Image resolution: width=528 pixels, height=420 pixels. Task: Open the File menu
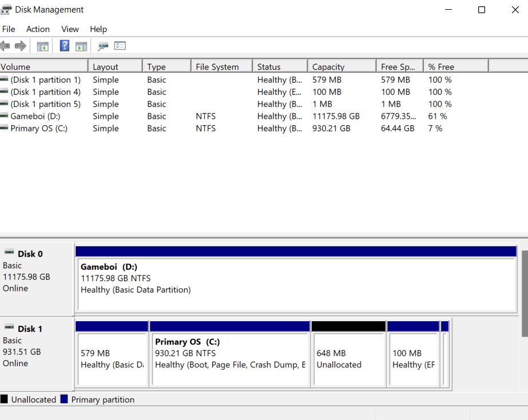(x=9, y=29)
